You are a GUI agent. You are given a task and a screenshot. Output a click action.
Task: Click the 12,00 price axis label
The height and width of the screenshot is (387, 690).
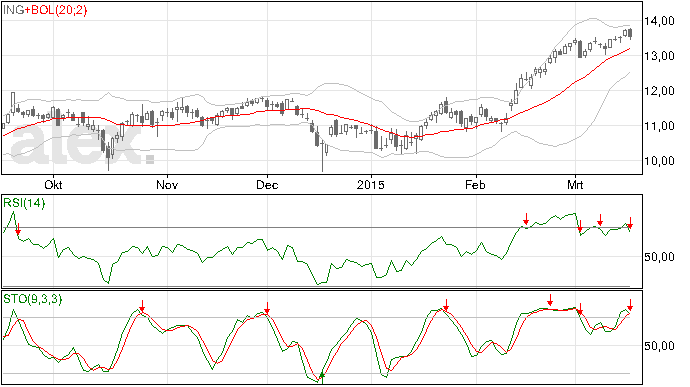659,91
